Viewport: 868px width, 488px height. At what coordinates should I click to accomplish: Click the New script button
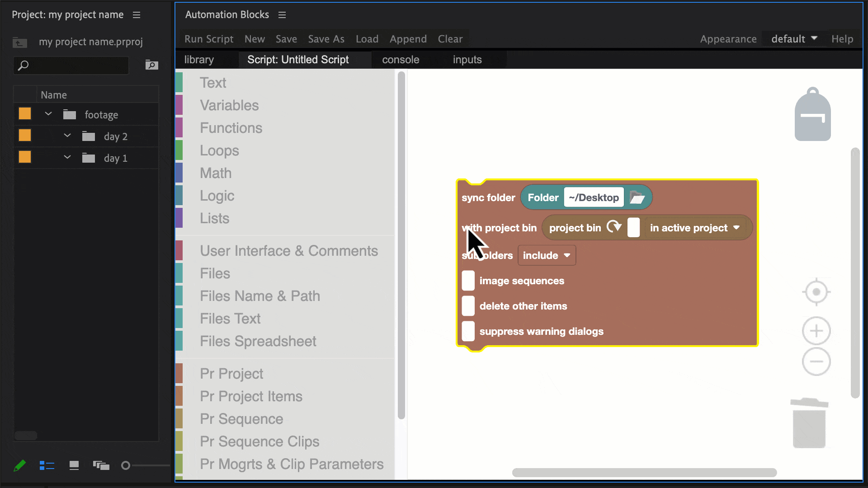coord(255,39)
